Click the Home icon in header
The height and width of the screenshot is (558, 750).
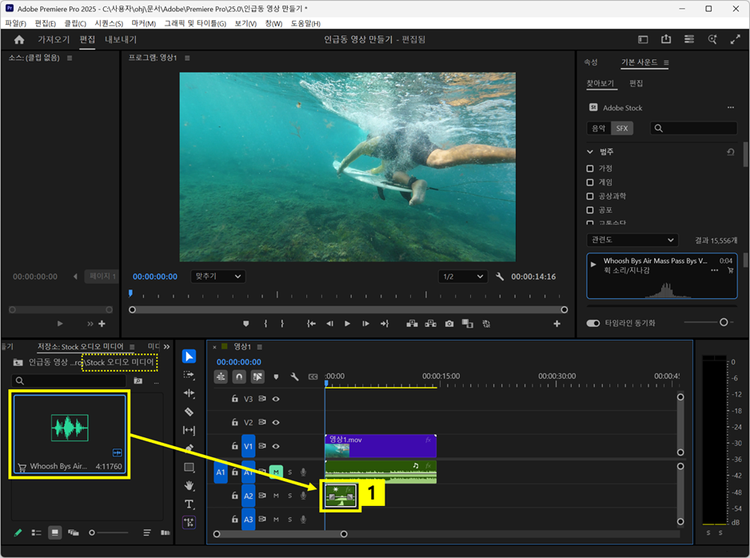(19, 40)
